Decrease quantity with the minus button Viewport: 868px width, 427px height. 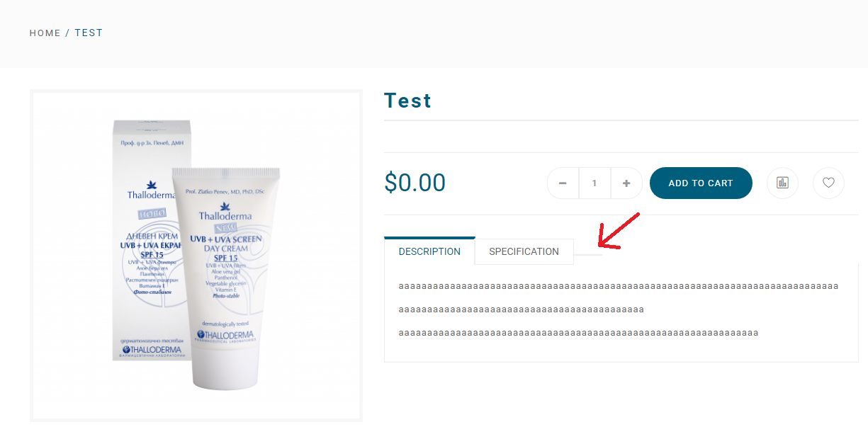click(563, 183)
